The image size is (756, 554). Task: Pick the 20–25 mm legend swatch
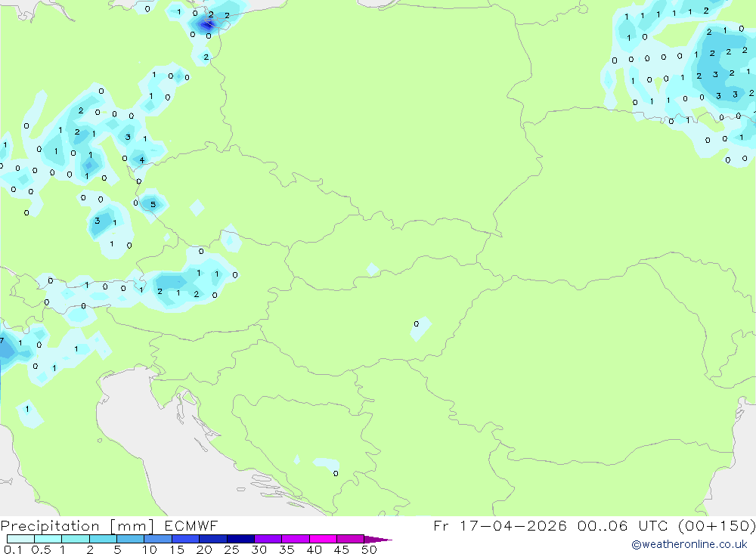(x=212, y=539)
